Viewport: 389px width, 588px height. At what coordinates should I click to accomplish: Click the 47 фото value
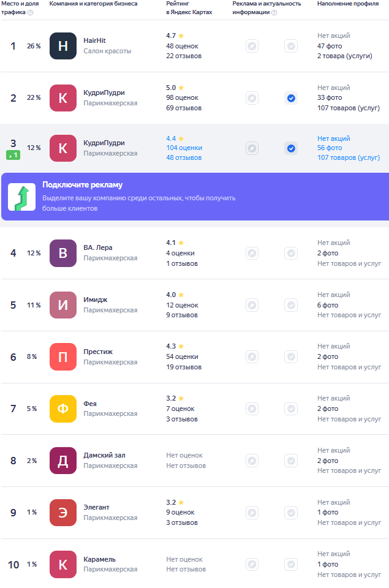coord(330,46)
